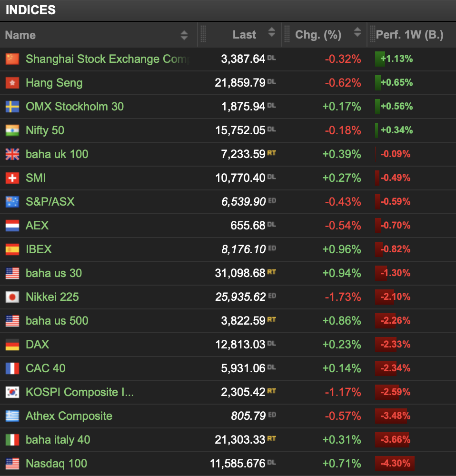The width and height of the screenshot is (456, 476).
Task: Click the INDICES panel title
Action: tap(30, 10)
